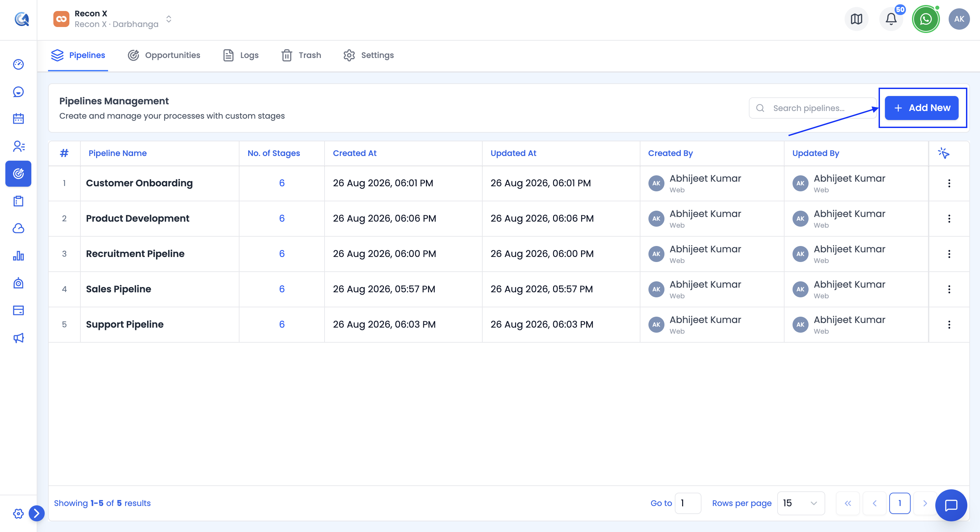Open the Recruitment Pipeline row name
Screen dimensions: 980x532
(135, 254)
